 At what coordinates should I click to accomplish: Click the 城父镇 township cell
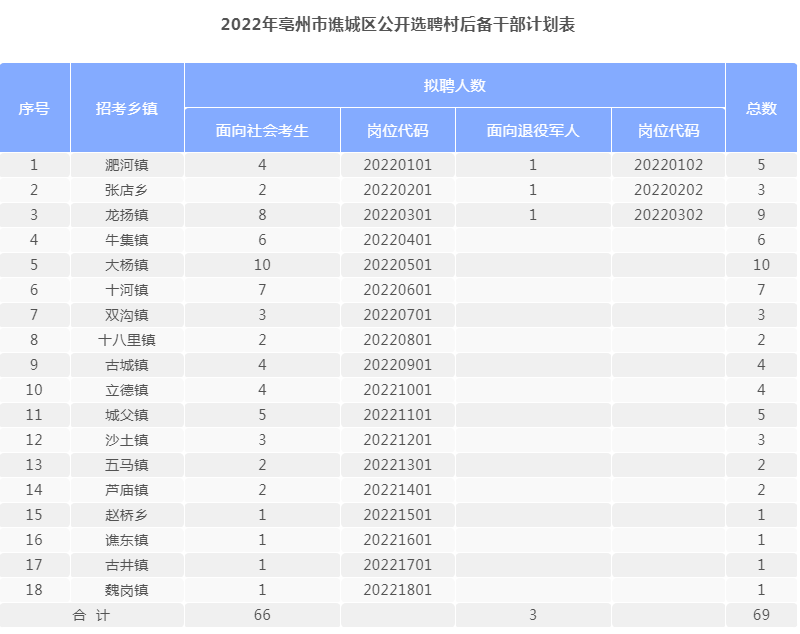127,415
